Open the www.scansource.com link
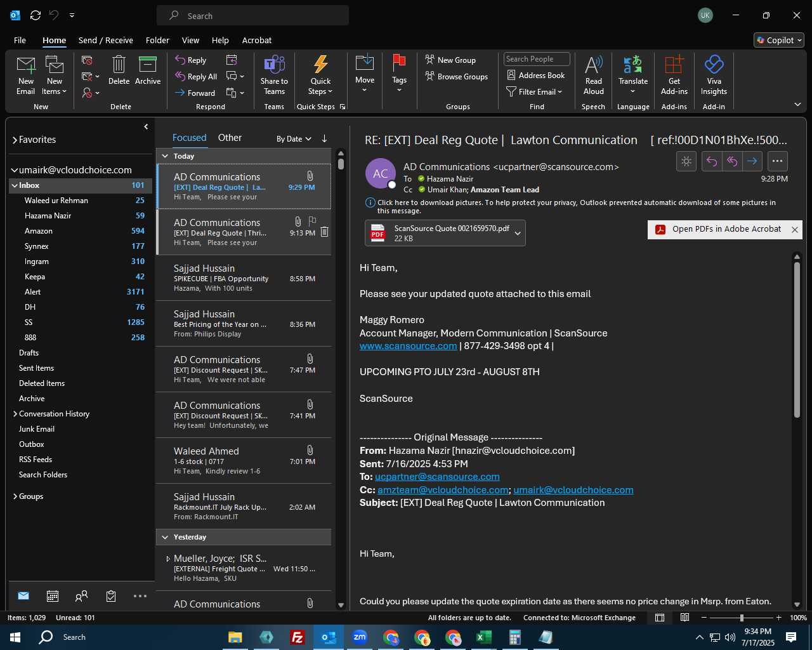Screen dimensions: 812x650 point(408,346)
